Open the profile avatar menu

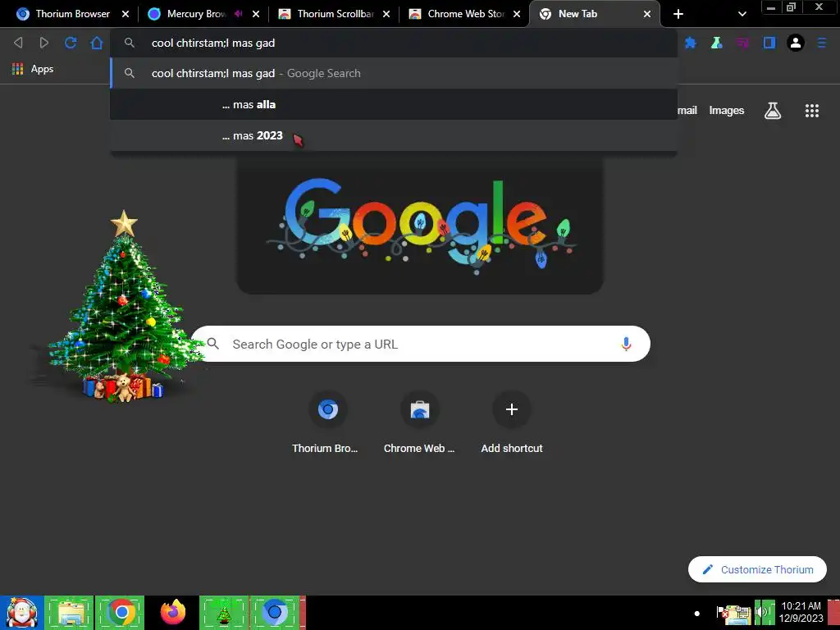point(796,43)
